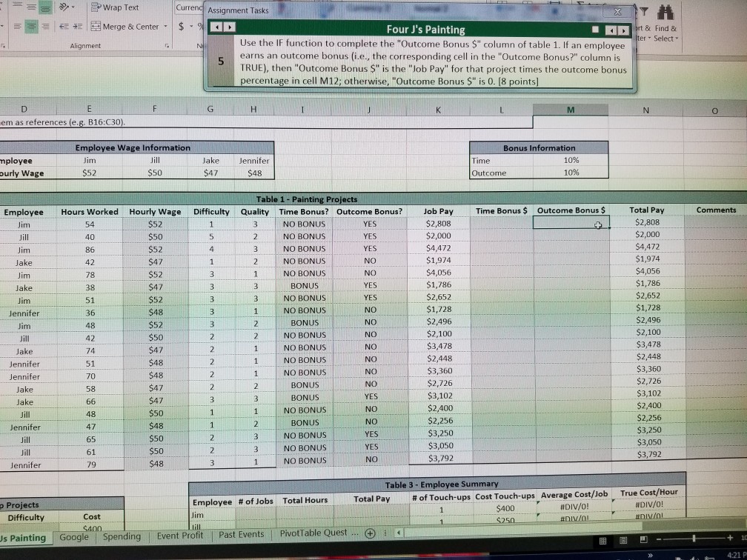Click the Bottom Align icon
This screenshot has width=747, height=560.
[x=45, y=7]
